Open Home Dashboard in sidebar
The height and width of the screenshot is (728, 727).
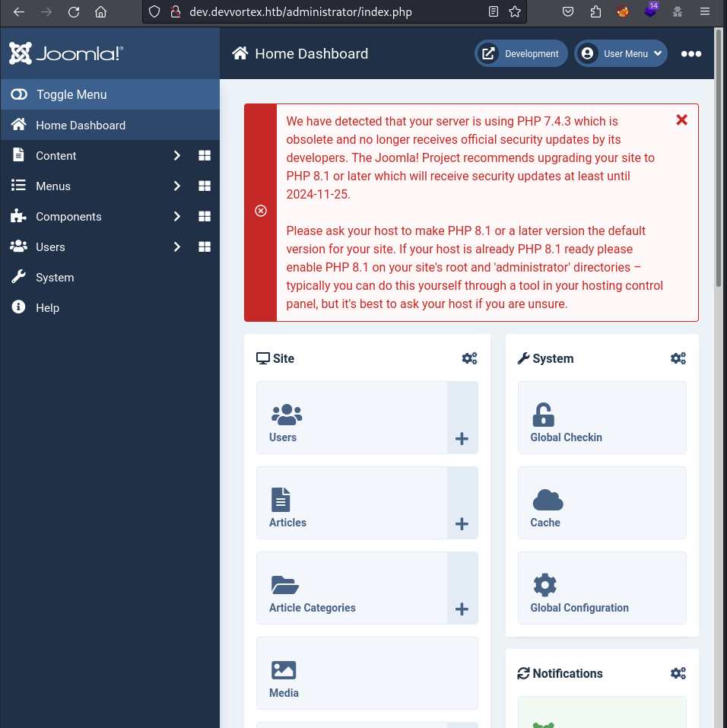[110, 125]
